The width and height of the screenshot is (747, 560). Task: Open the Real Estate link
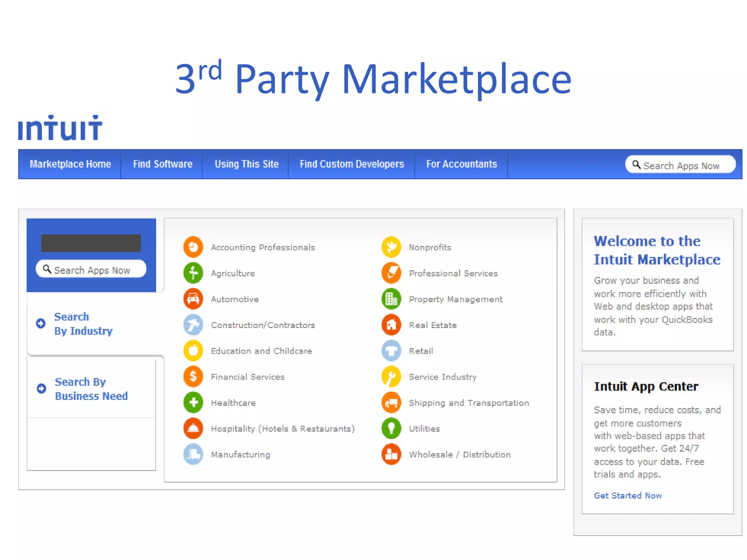click(x=433, y=325)
